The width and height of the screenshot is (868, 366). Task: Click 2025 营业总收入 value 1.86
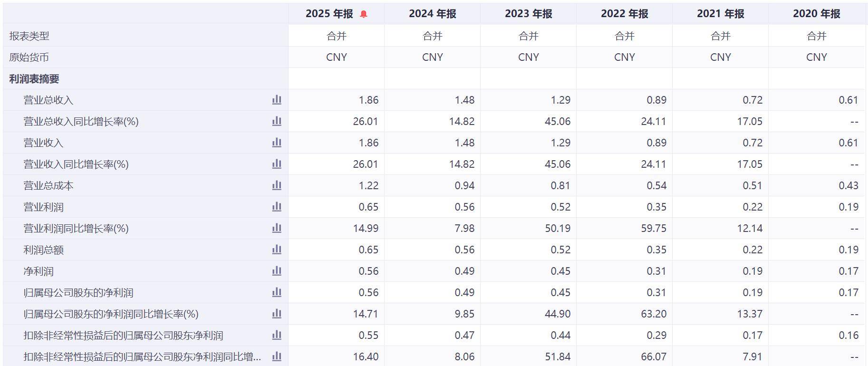368,100
